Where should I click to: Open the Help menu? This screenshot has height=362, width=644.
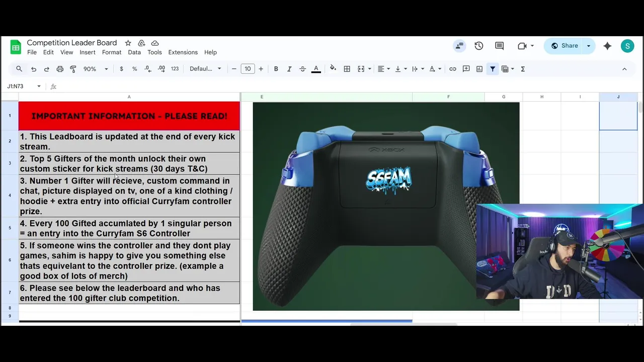[x=210, y=52]
